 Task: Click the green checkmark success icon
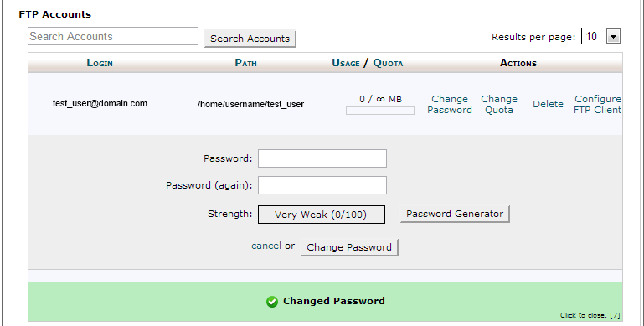click(272, 302)
